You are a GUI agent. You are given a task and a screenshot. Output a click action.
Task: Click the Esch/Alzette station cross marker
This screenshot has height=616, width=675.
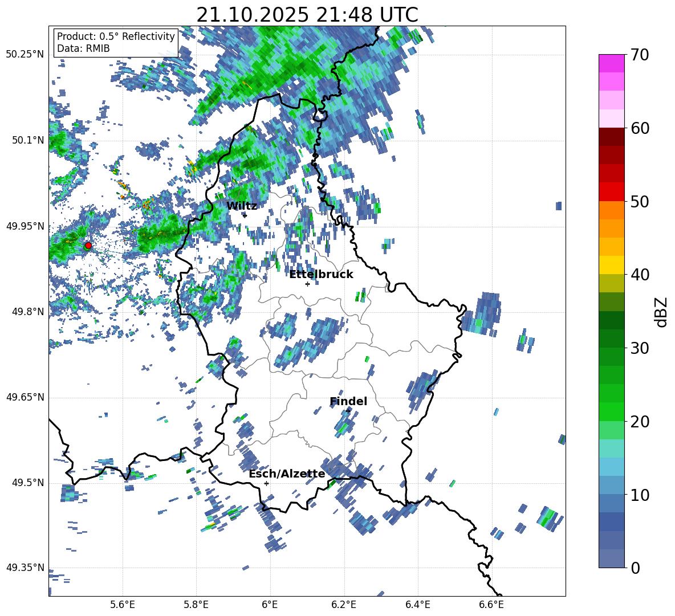click(266, 483)
